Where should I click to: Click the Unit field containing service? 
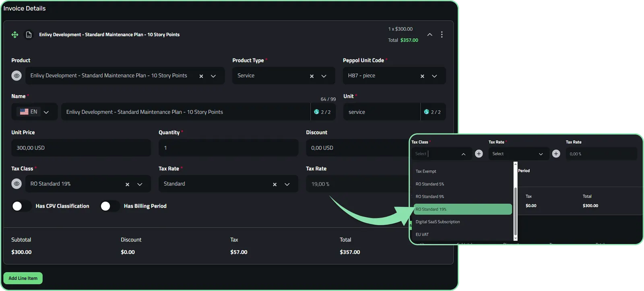[x=382, y=112]
